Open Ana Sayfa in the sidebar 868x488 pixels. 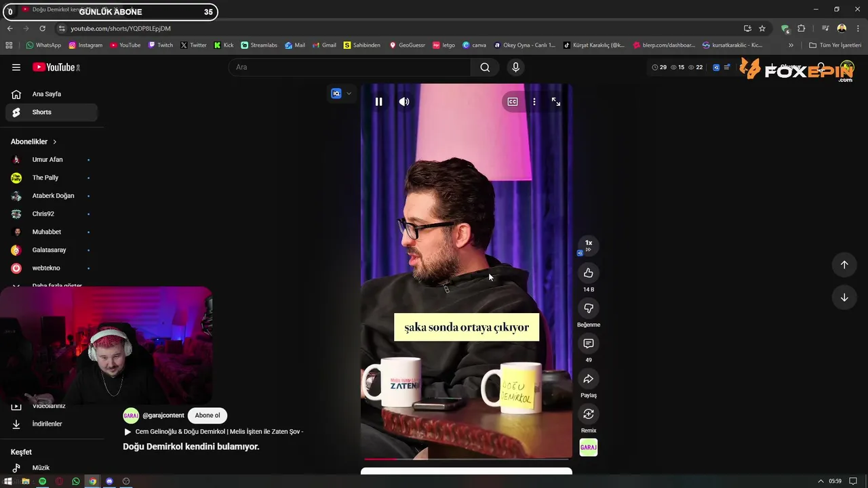pos(52,94)
